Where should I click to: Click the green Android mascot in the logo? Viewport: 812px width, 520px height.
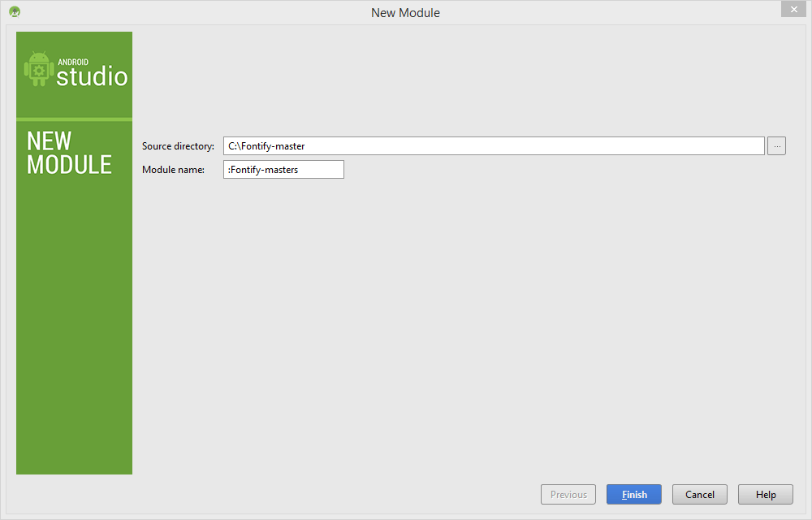click(40, 69)
